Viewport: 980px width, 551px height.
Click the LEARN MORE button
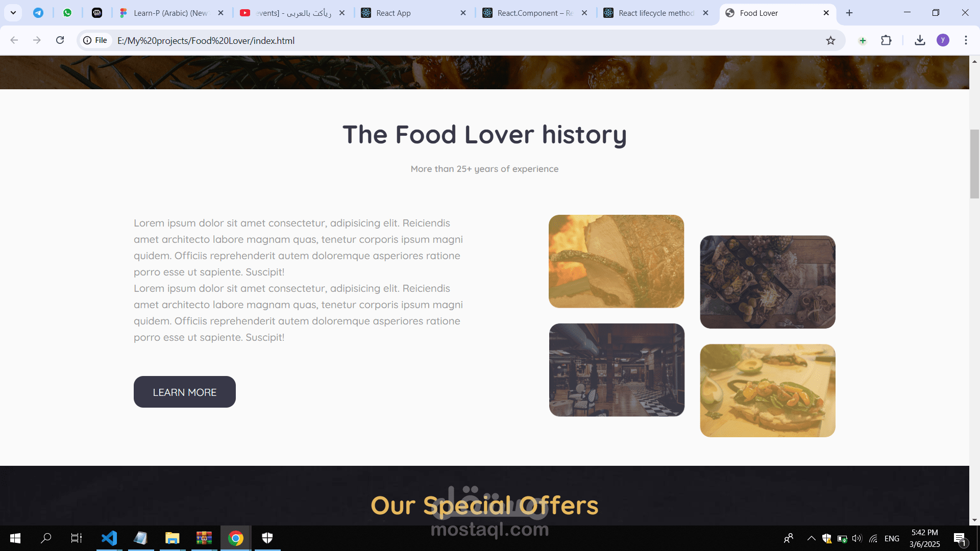tap(185, 392)
